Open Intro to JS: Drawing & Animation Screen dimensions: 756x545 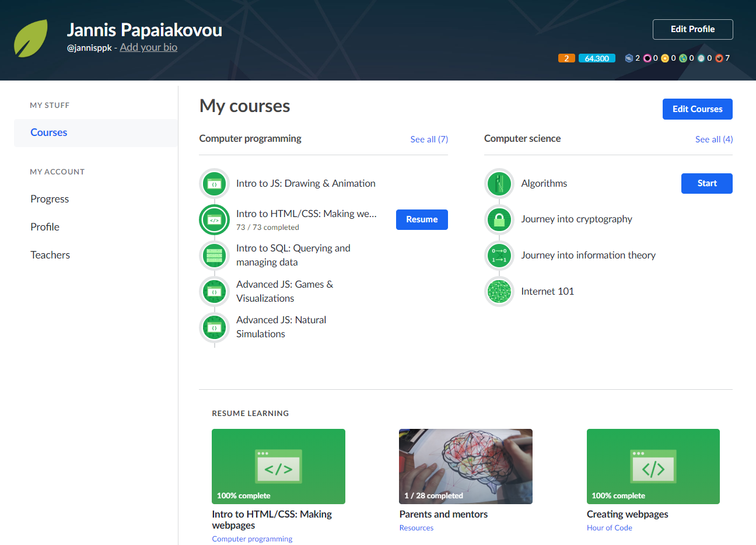pyautogui.click(x=306, y=183)
